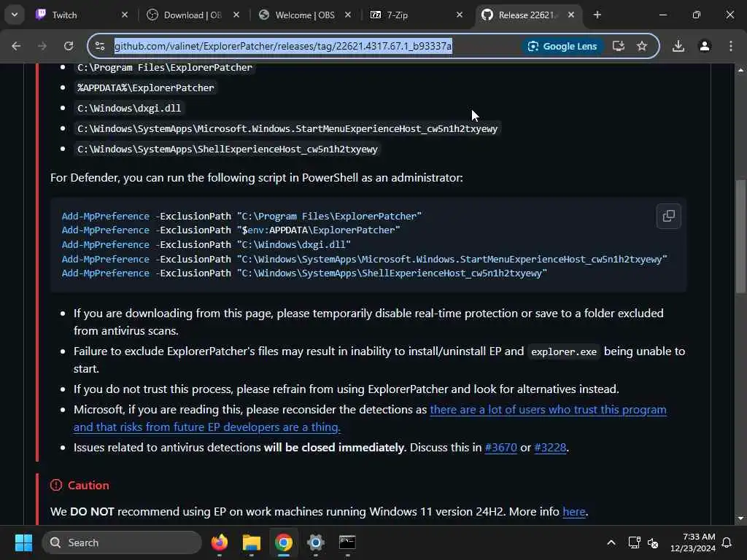Open the notifications bell

tap(727, 542)
